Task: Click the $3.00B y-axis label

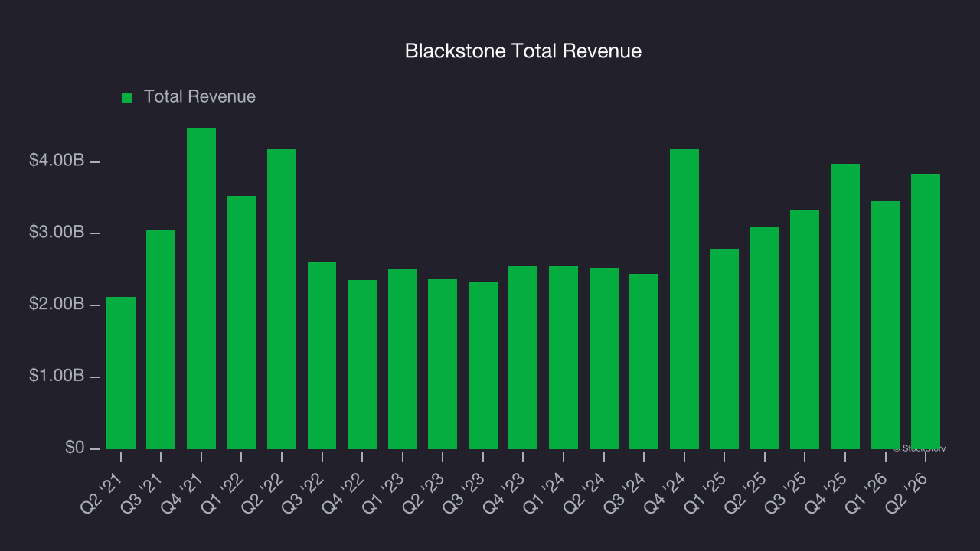Action: [x=57, y=232]
